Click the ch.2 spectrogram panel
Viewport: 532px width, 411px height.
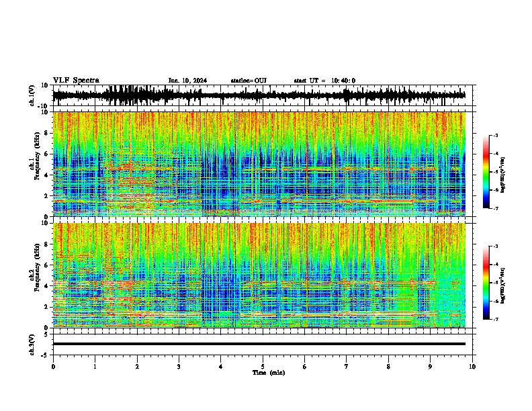[x=259, y=275]
